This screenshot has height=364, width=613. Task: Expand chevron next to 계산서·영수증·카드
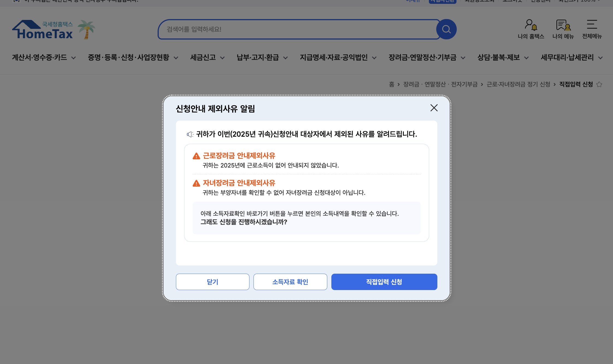tap(73, 58)
